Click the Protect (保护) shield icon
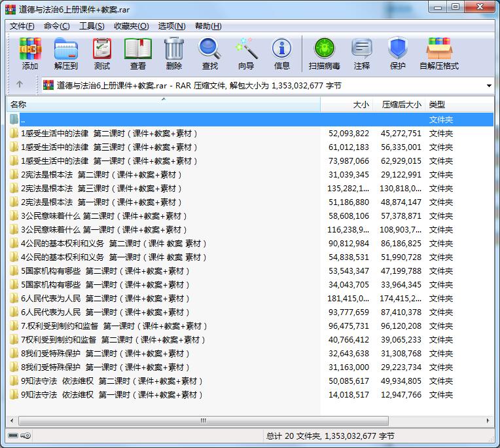Viewport: 500px width, 448px height. click(x=398, y=53)
